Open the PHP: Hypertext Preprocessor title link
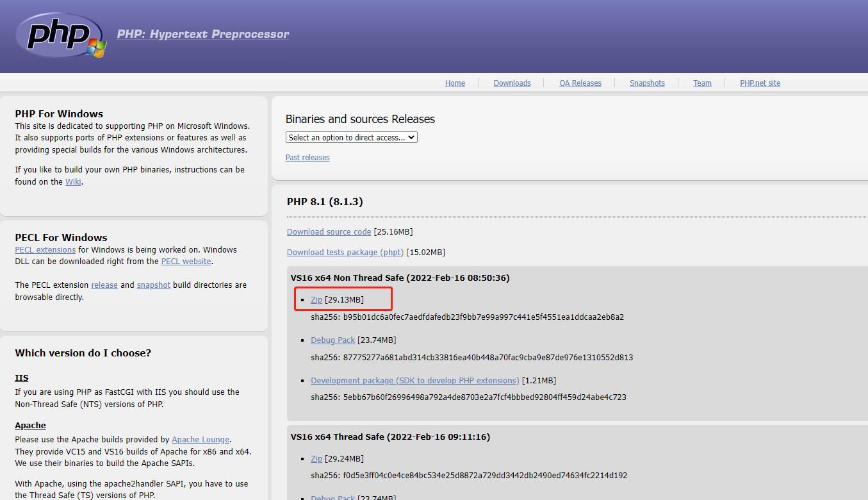This screenshot has height=500, width=868. [203, 34]
